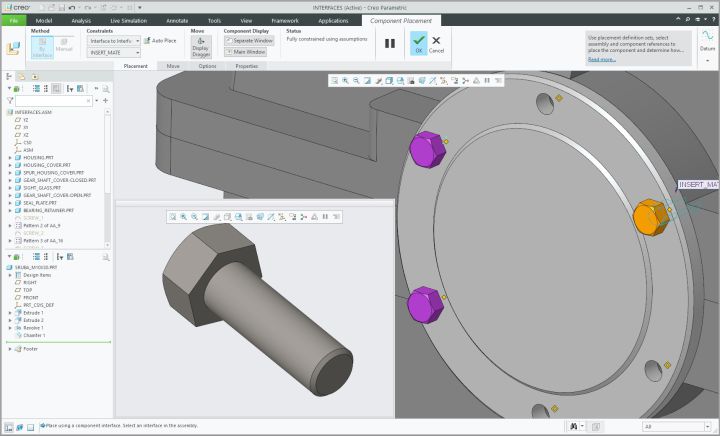This screenshot has width=720, height=436.
Task: Click Zoom Out icon in main graphics toolbar
Action: point(356,81)
